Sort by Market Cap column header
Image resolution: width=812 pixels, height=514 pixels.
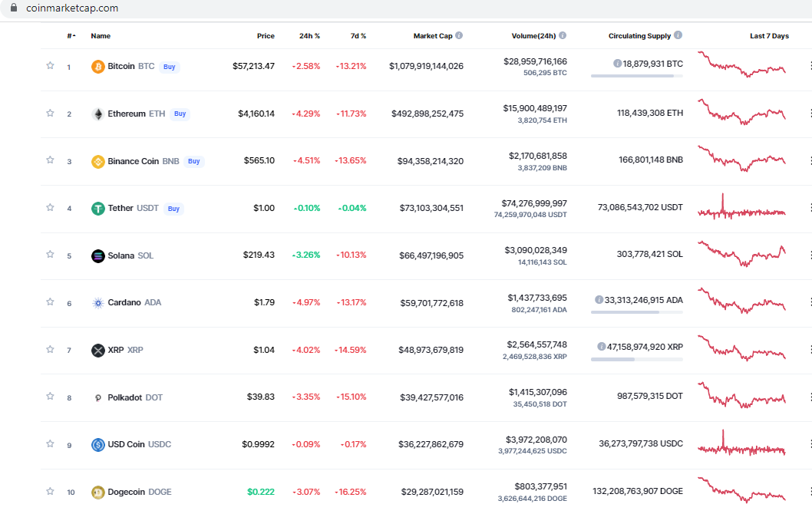click(433, 36)
